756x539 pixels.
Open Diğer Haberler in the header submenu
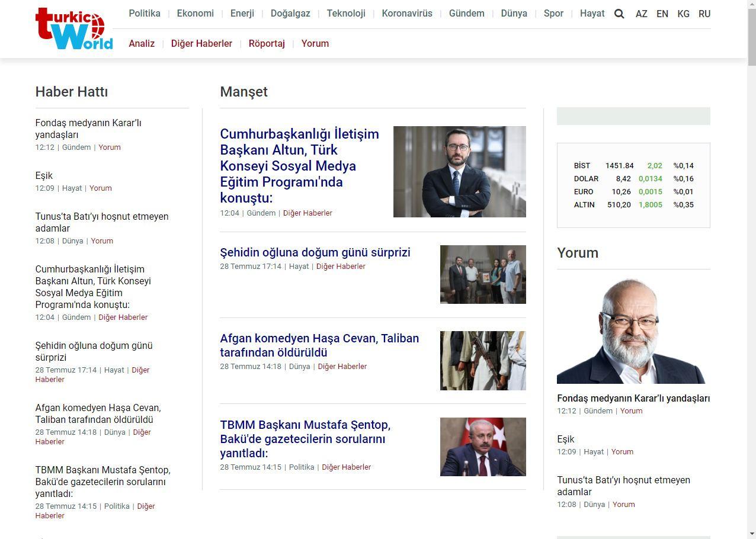click(201, 43)
